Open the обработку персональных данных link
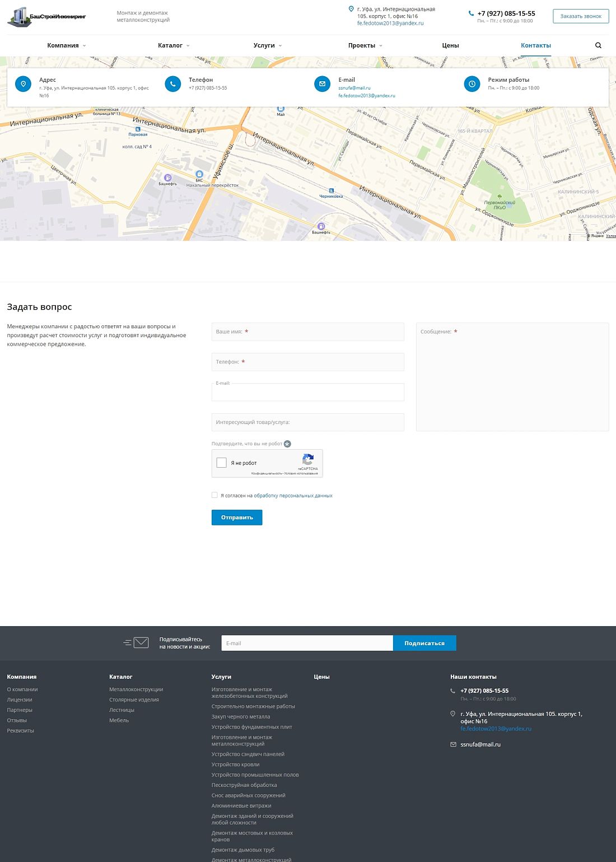The height and width of the screenshot is (862, 616). tap(293, 496)
